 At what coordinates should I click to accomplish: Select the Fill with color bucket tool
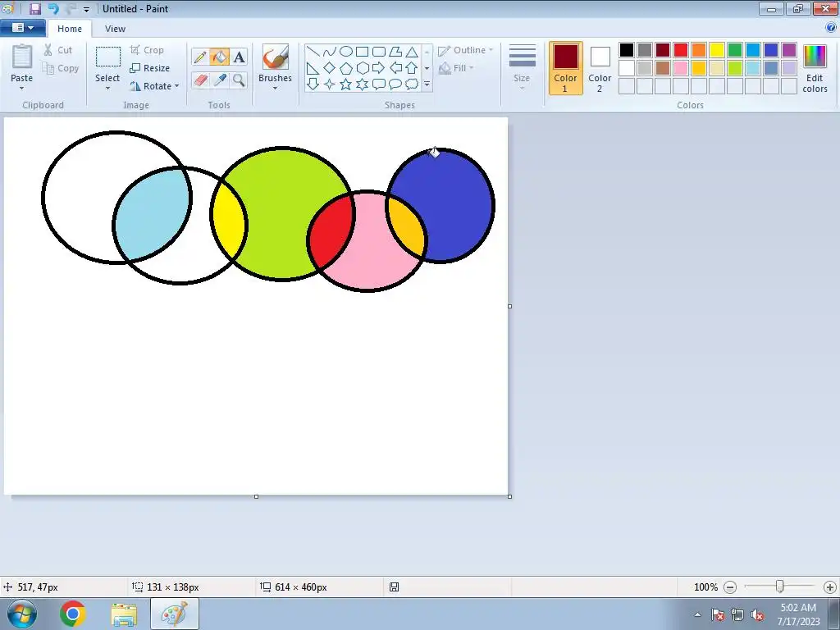pyautogui.click(x=219, y=57)
